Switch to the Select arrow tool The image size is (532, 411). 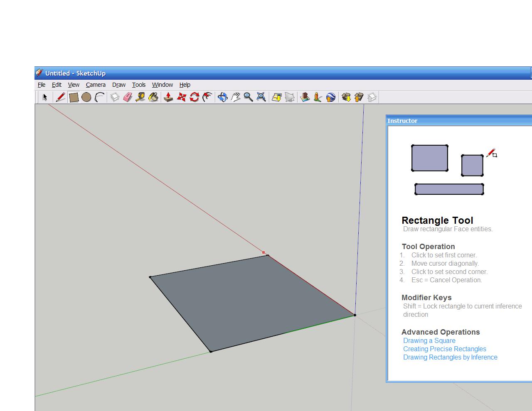click(45, 97)
